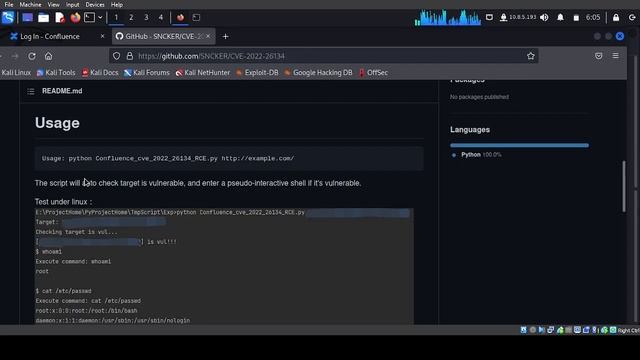
Task: Open the terminal emulator launcher
Action: pyautogui.click(x=89, y=18)
